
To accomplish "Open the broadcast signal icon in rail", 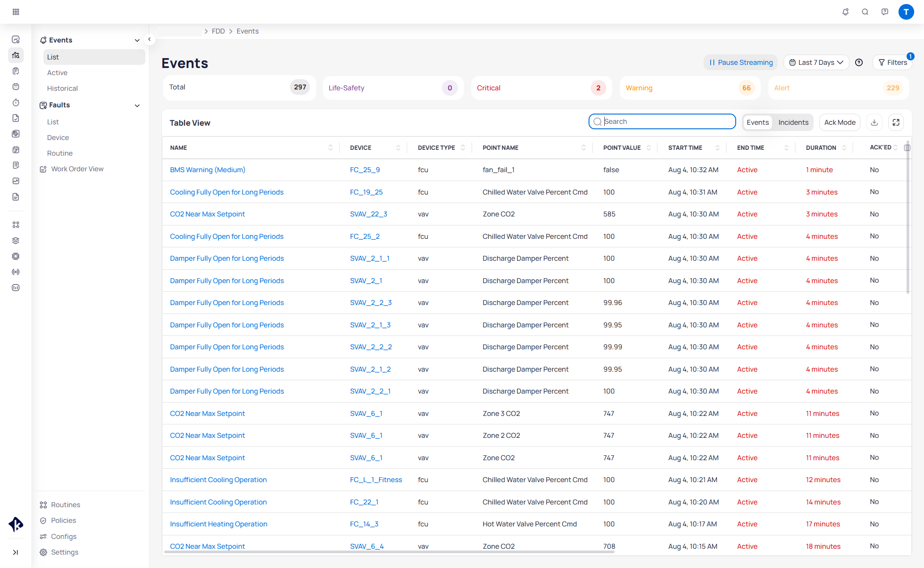I will (x=16, y=272).
